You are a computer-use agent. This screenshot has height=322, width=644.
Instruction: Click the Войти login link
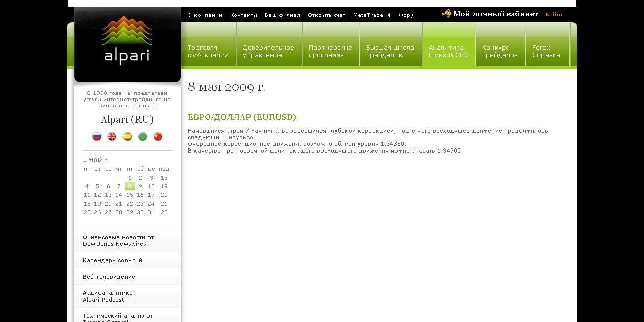pyautogui.click(x=554, y=15)
